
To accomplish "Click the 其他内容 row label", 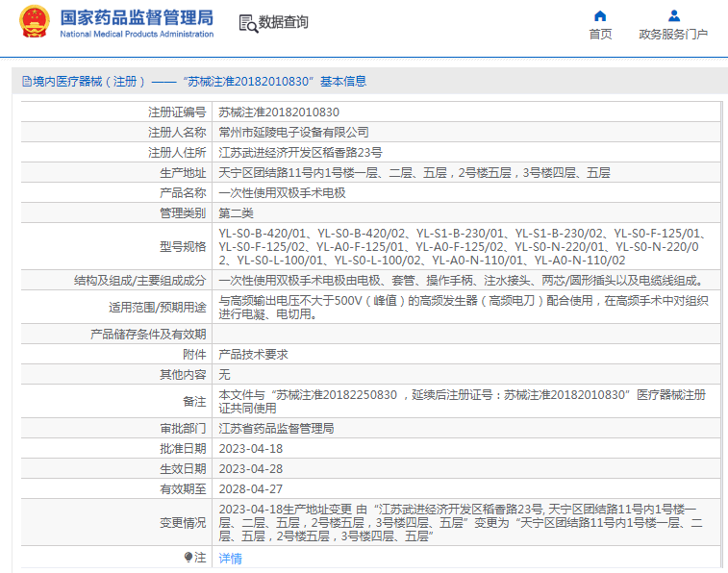I will pos(183,374).
